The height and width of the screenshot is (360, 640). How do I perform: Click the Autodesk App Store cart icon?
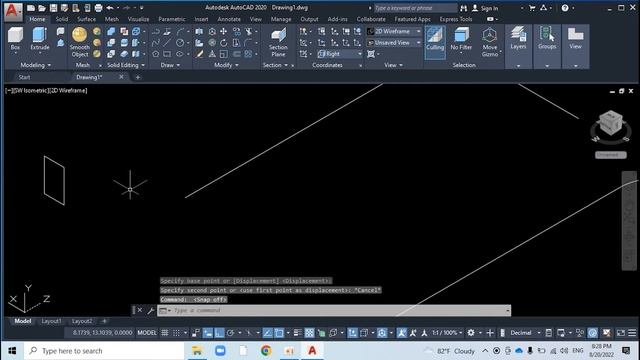[532, 8]
